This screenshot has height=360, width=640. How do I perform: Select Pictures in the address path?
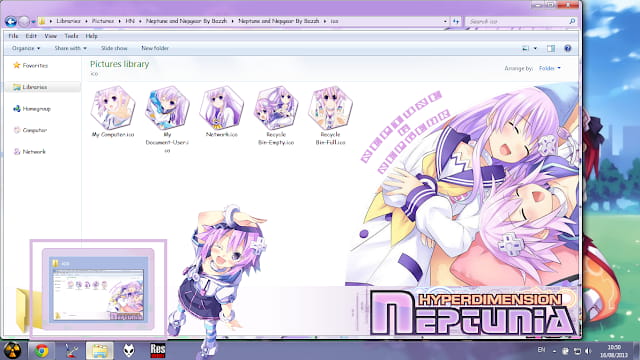coord(103,21)
